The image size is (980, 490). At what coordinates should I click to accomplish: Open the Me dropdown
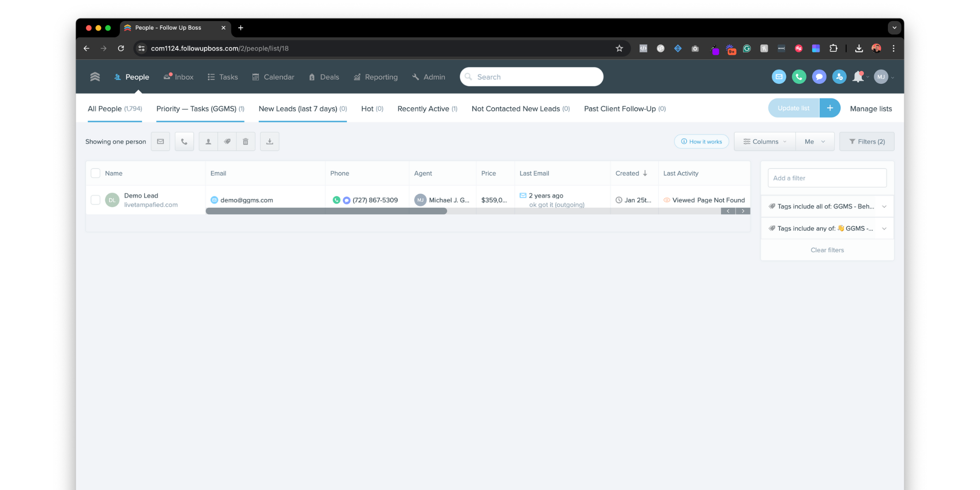pos(815,142)
